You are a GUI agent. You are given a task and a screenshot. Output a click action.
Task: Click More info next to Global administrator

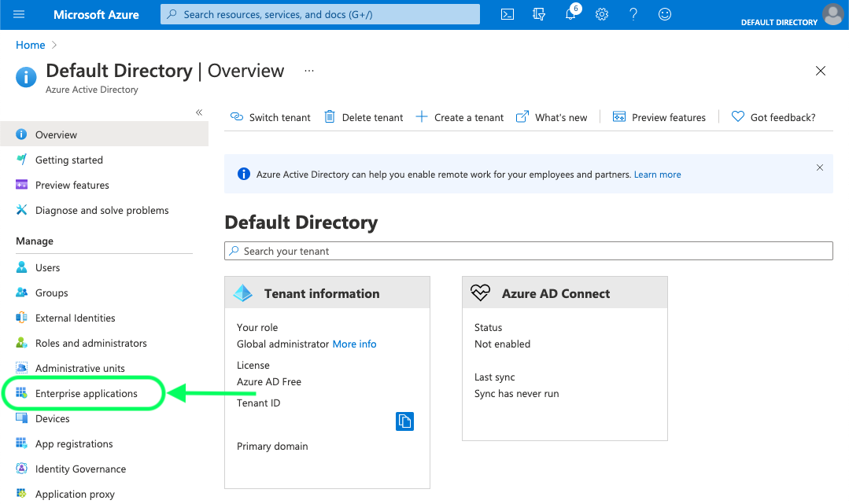pyautogui.click(x=354, y=344)
